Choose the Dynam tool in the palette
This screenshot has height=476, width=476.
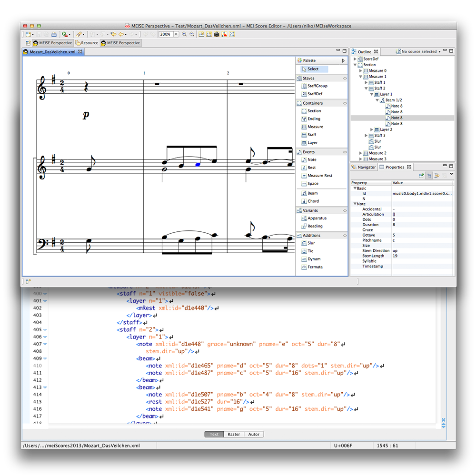pos(314,259)
